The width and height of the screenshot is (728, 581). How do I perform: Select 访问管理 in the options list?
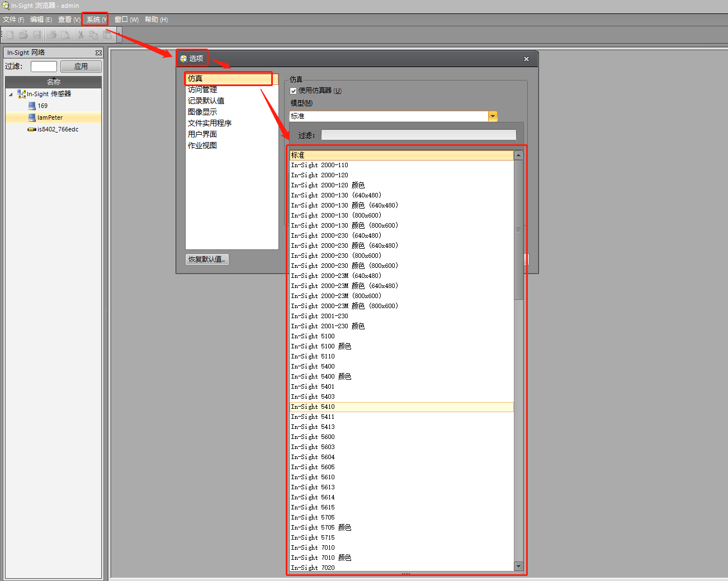[x=231, y=89]
